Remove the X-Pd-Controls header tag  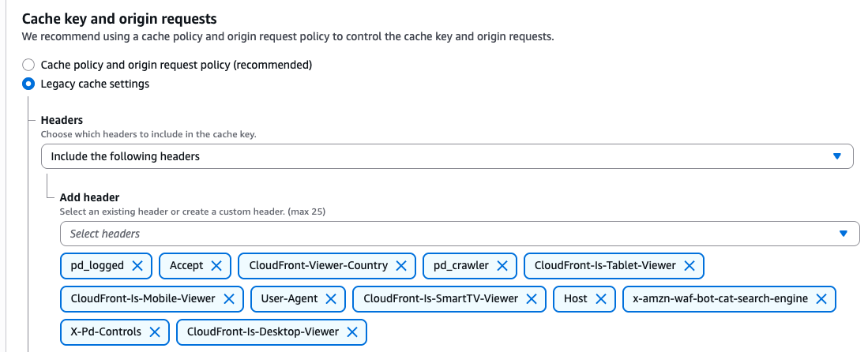point(155,332)
